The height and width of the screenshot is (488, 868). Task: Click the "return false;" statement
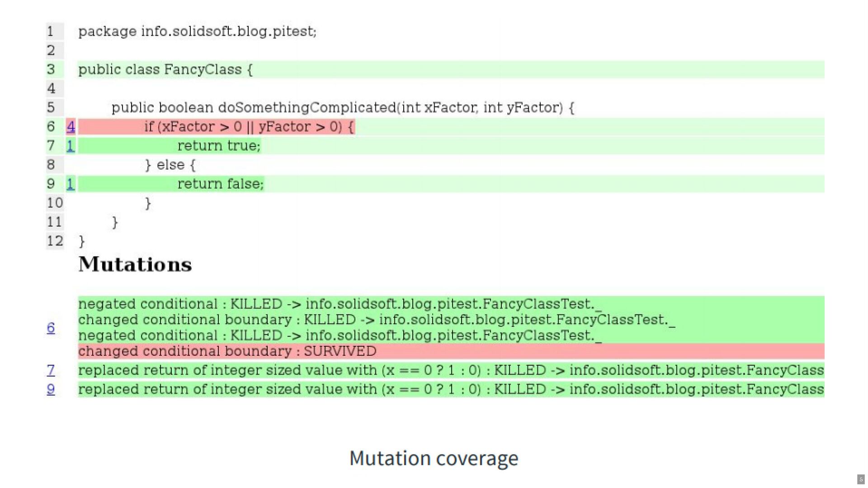pyautogui.click(x=220, y=184)
